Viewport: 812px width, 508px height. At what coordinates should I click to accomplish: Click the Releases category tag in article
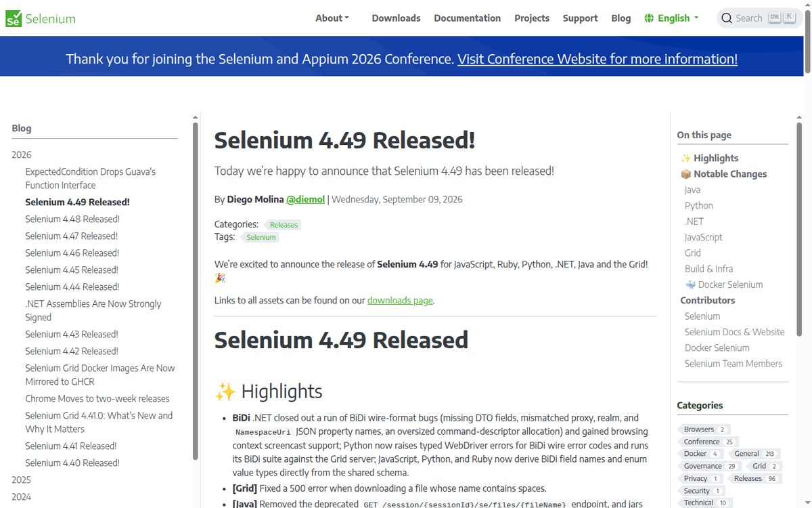(x=284, y=225)
